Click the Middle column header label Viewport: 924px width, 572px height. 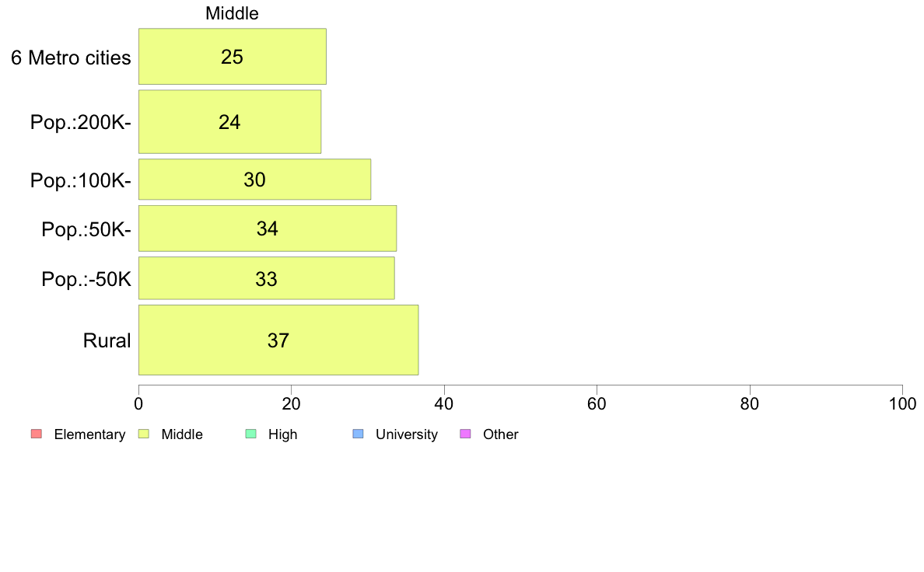(232, 13)
